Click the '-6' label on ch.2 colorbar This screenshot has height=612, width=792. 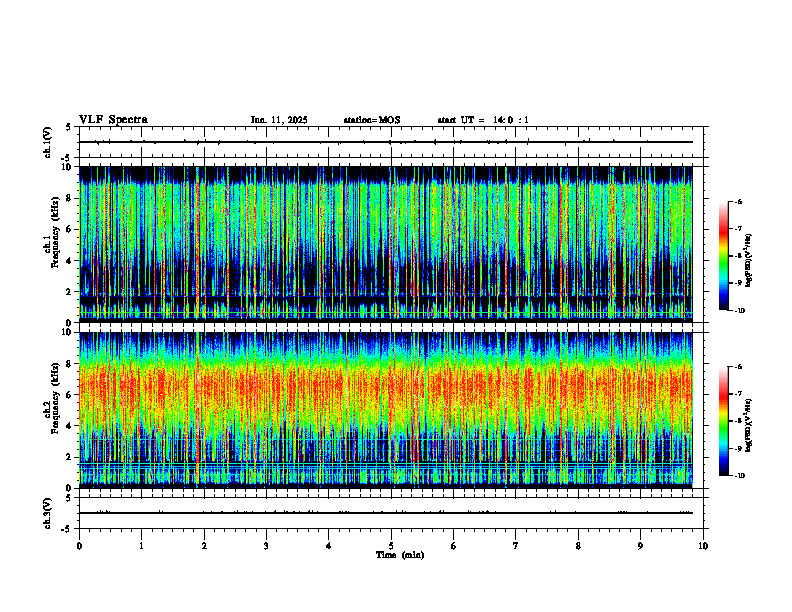[738, 367]
